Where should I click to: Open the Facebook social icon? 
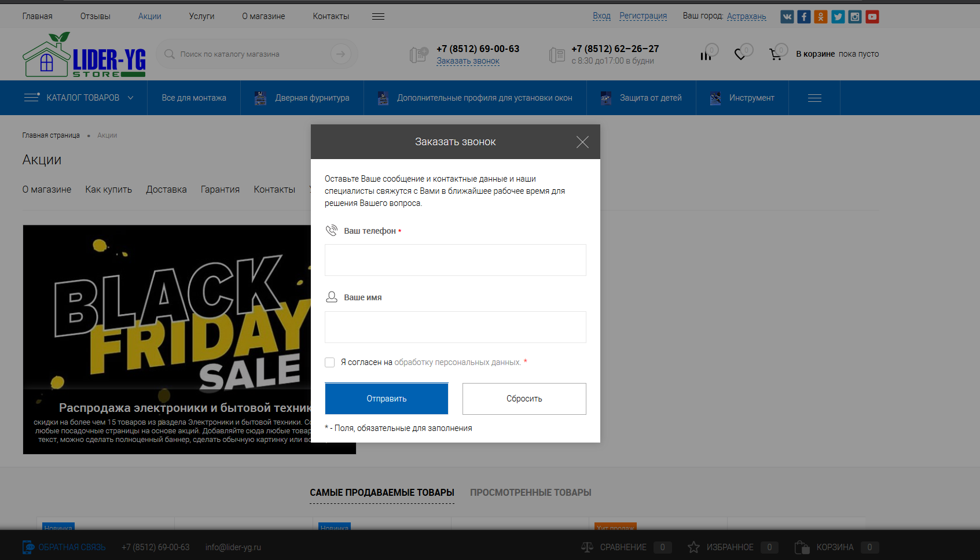(x=803, y=17)
